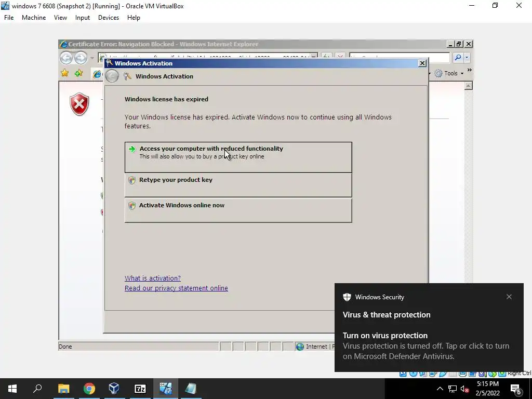
Task: Choose Retype your product key
Action: point(238,185)
